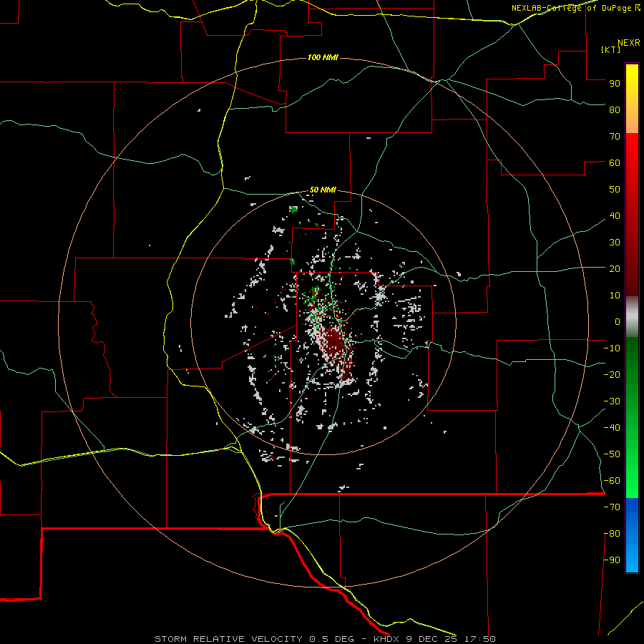The height and width of the screenshot is (644, 644).
Task: Pick the light blue segment near -90
Action: pos(632,559)
